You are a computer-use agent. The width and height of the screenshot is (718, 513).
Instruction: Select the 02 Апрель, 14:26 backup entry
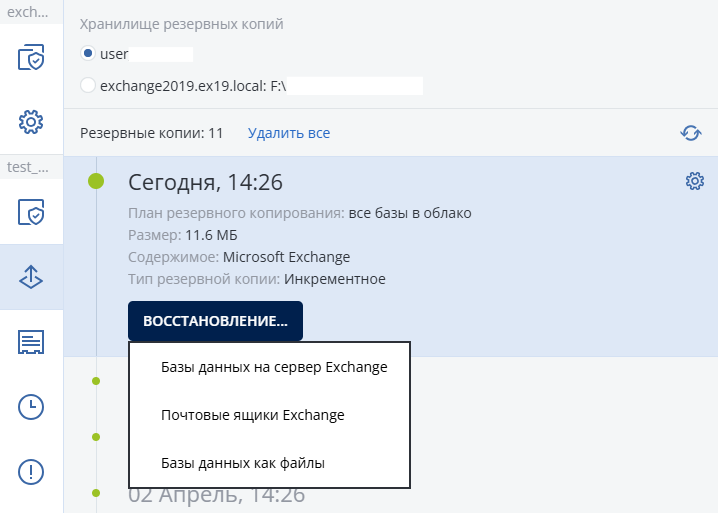coord(217,497)
